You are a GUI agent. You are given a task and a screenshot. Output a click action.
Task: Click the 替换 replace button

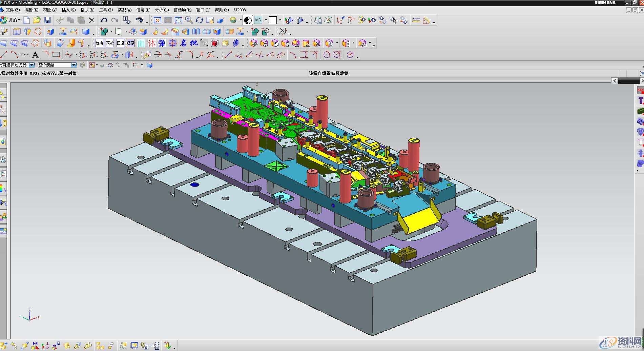99,43
